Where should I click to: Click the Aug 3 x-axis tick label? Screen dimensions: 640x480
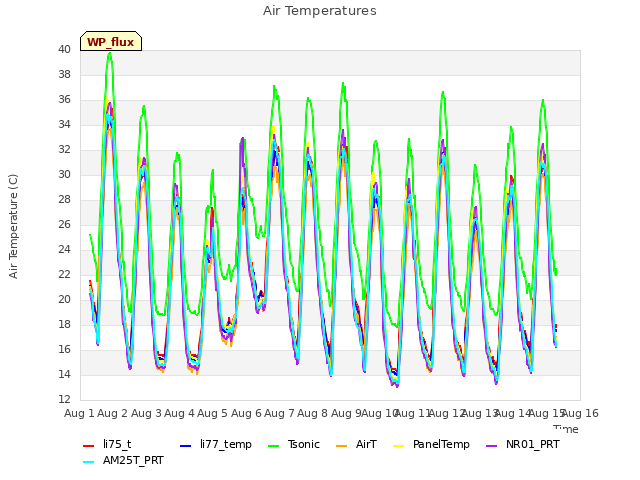pos(146,413)
